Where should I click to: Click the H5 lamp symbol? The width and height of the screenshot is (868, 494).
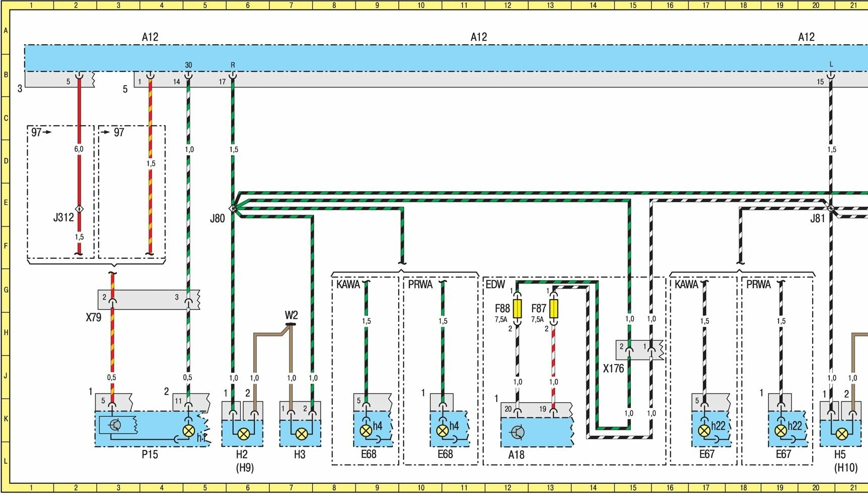coord(841,434)
